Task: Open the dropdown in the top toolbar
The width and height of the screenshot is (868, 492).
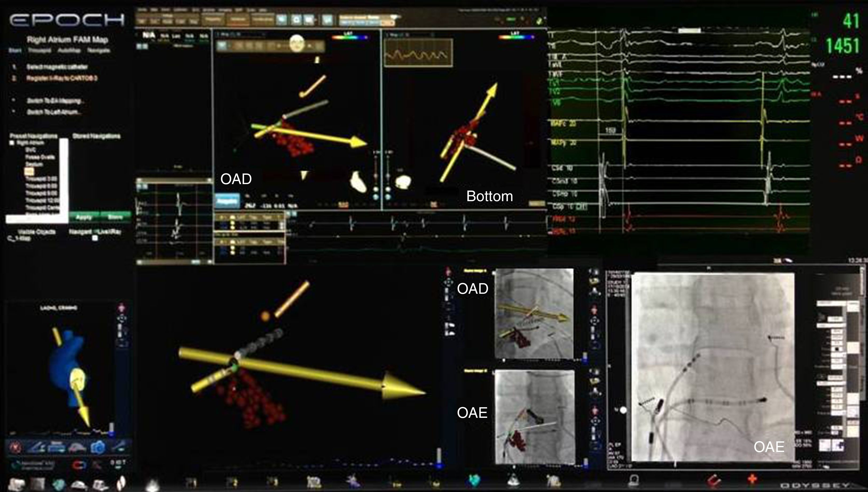Action: tap(394, 17)
